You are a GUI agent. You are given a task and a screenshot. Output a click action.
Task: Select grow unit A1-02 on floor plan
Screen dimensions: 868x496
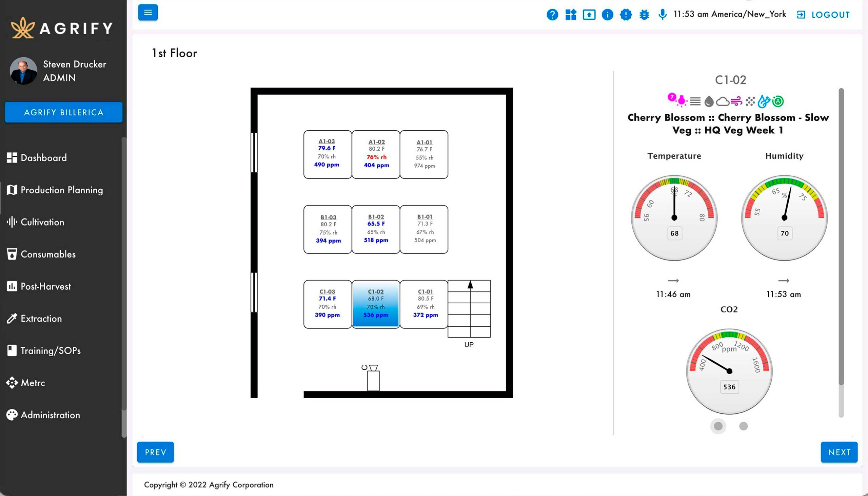376,154
